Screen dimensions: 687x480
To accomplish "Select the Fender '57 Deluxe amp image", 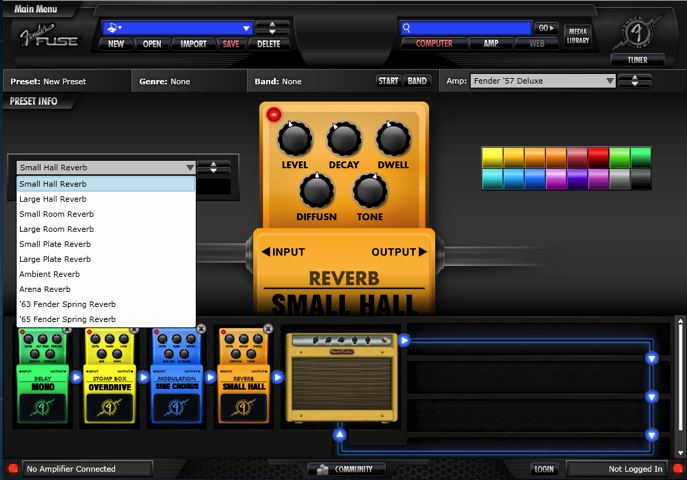I will pos(342,378).
